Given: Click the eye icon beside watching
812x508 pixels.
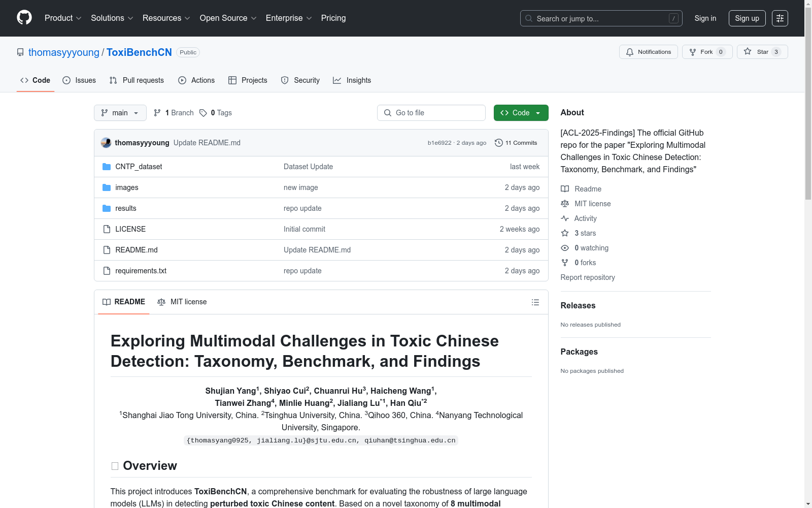Looking at the screenshot, I should (565, 248).
